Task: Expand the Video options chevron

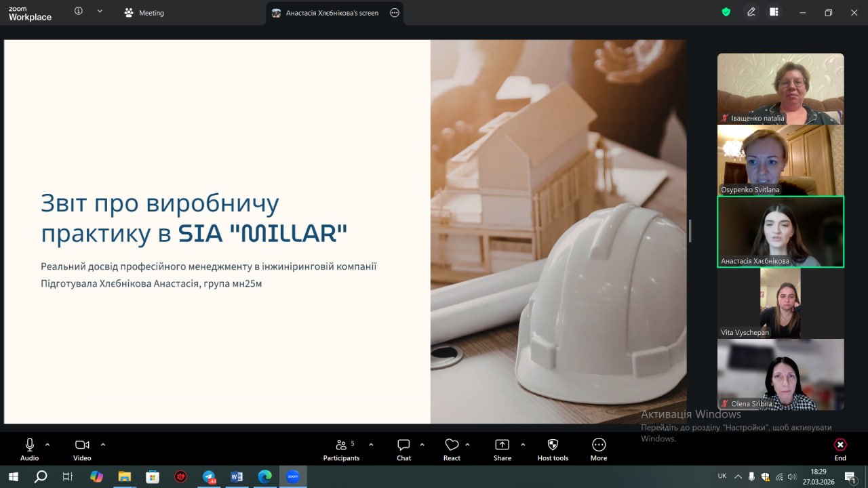Action: (103, 445)
